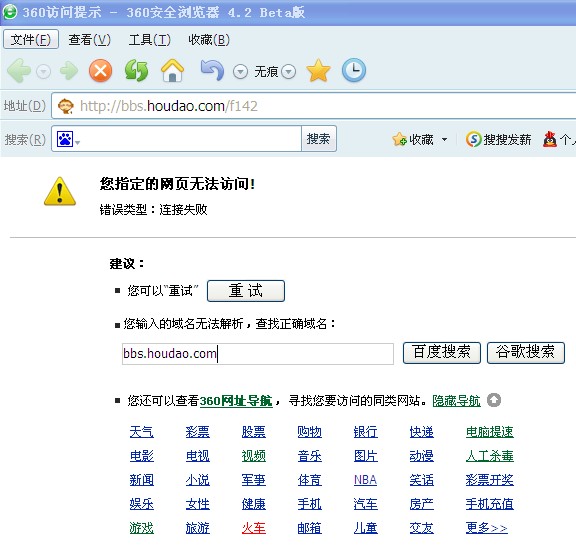This screenshot has width=576, height=547.
Task: Click the green Forward arrow button
Action: (69, 71)
